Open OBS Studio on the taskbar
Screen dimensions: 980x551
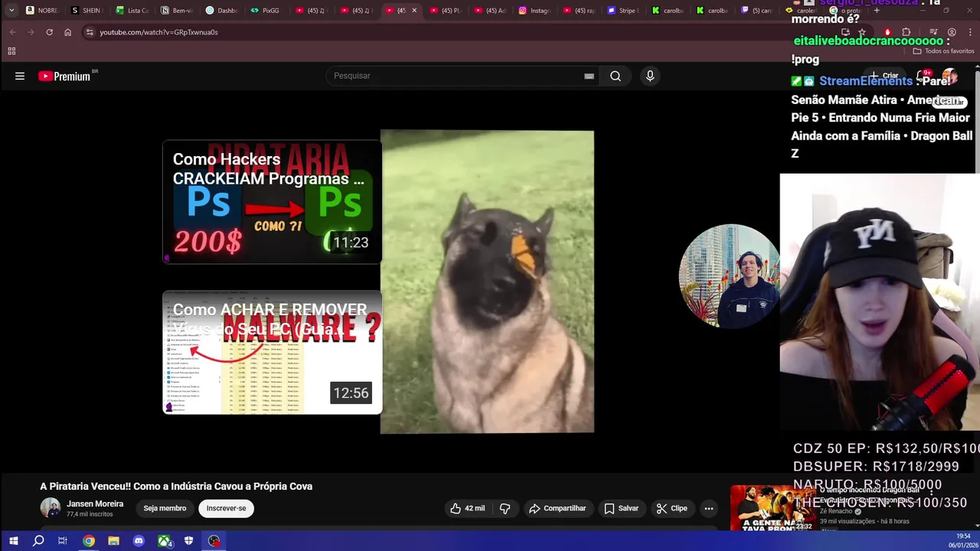pyautogui.click(x=214, y=541)
